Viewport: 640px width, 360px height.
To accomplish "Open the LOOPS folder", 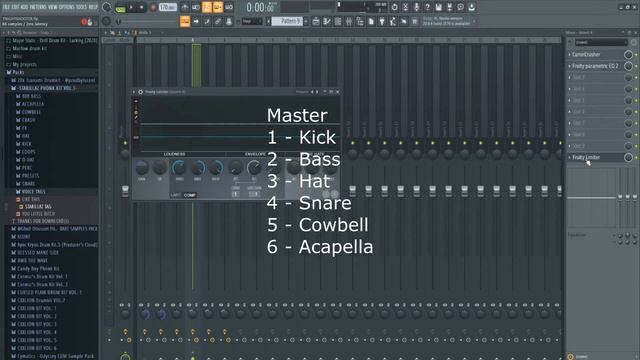I will (x=26, y=152).
